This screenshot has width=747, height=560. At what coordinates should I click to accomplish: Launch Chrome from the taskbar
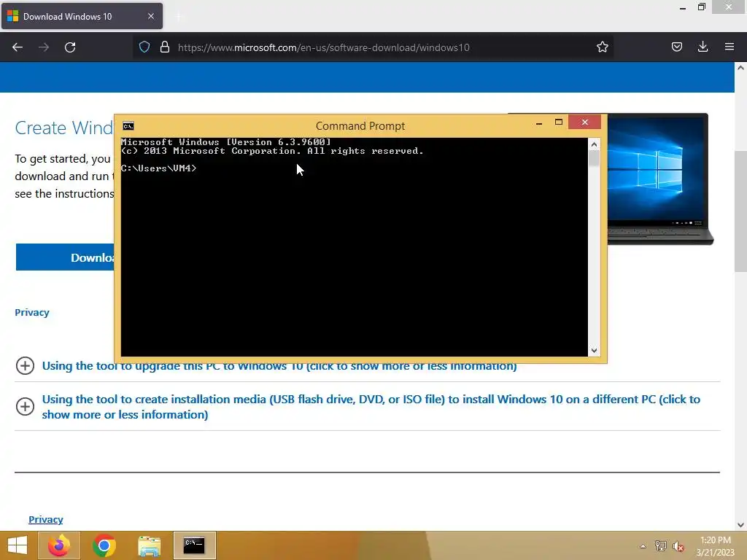(x=104, y=545)
